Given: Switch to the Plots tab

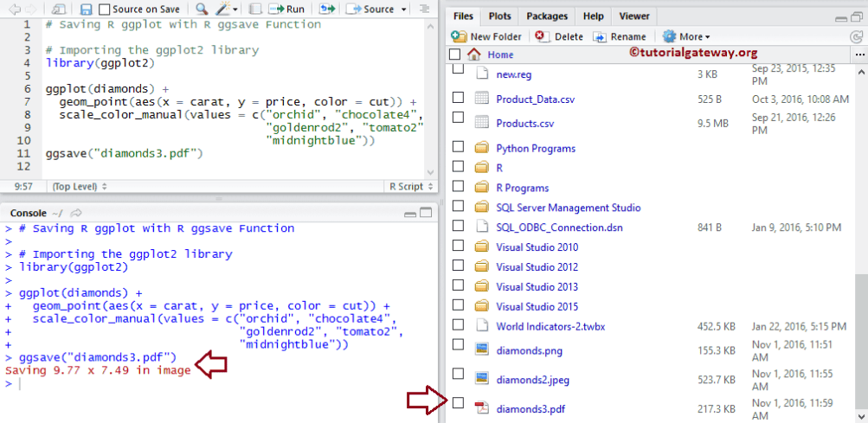Looking at the screenshot, I should [500, 16].
